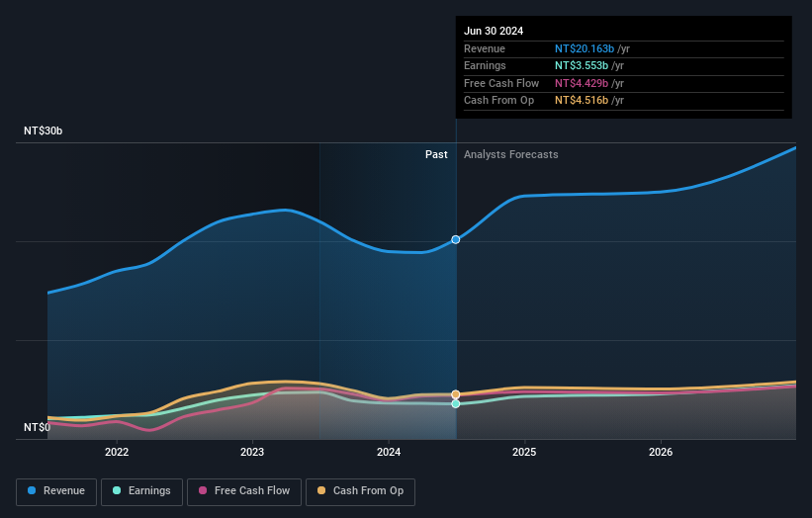Click the NT$3.553b earnings value
Screen dimensions: 812x518
tap(581, 65)
